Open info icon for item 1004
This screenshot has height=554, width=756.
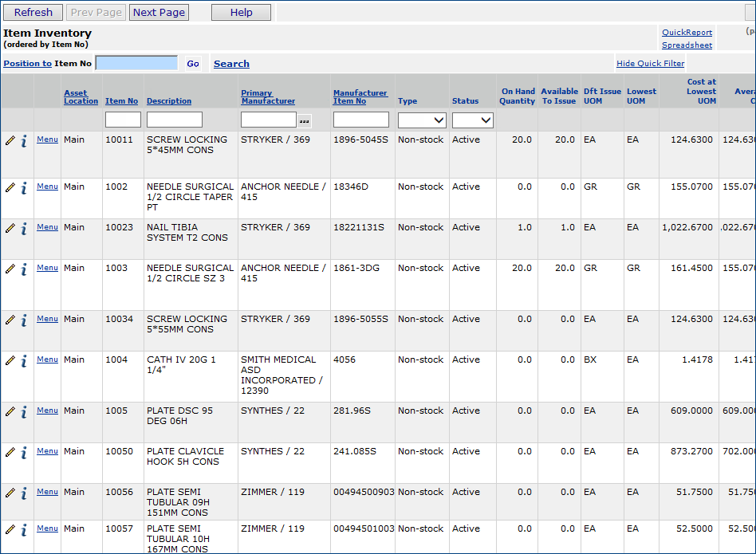24,361
